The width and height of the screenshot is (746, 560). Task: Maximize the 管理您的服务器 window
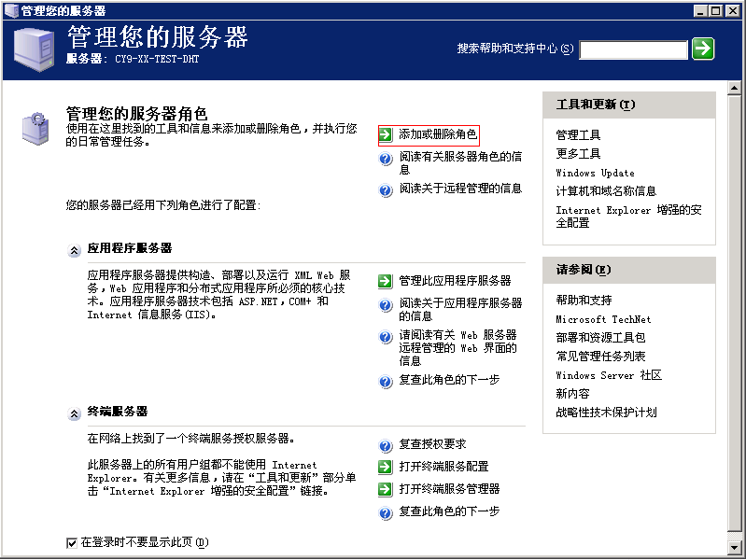715,11
